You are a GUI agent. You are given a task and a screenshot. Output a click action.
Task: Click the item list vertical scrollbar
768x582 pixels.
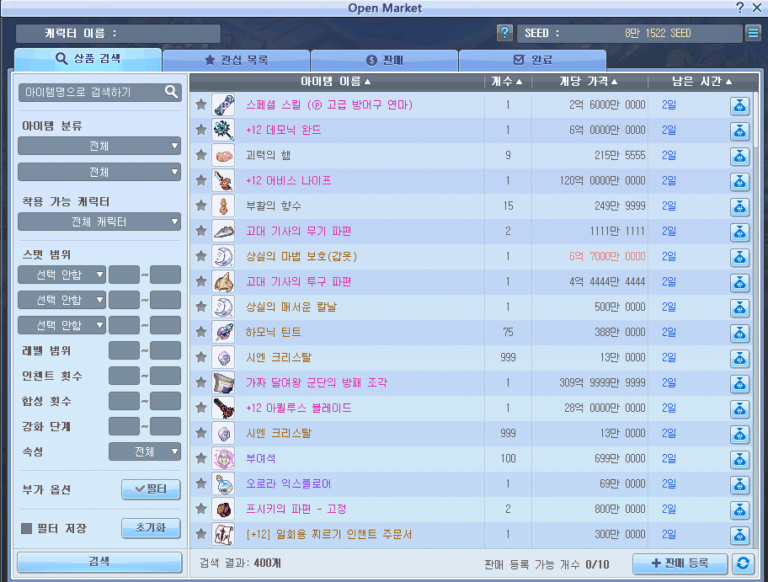757,300
